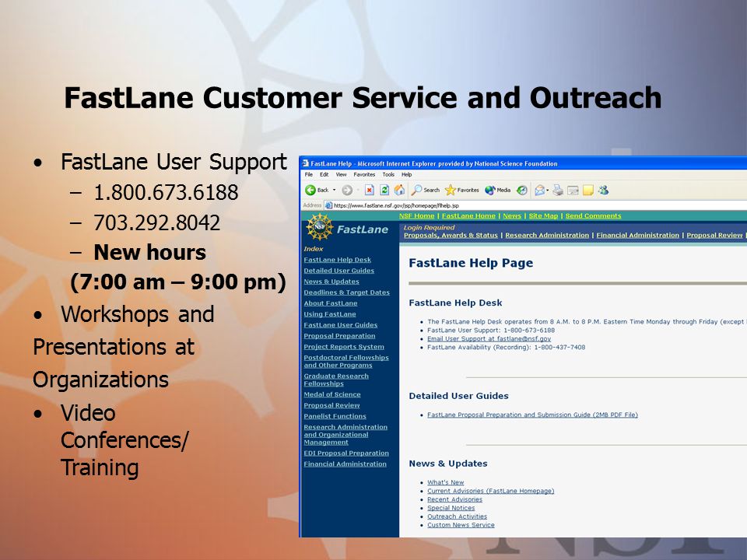Open the Favorites menu in menu bar

(x=364, y=174)
